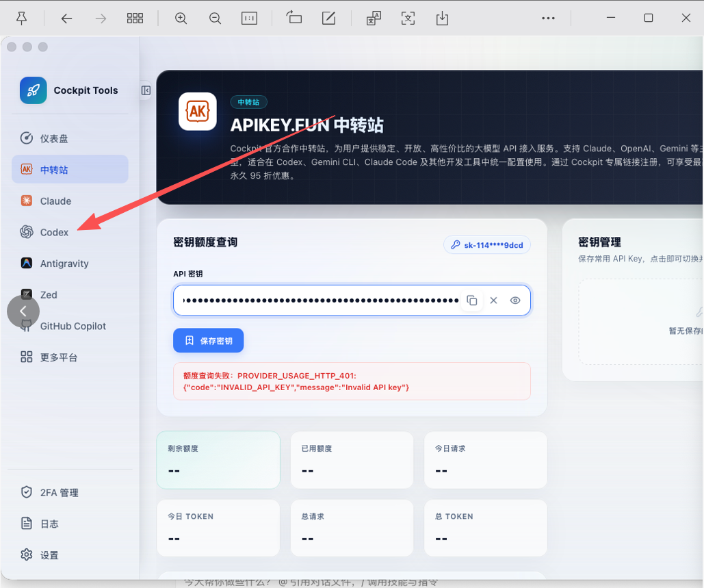This screenshot has height=588, width=704.
Task: Clear the API key field
Action: click(x=493, y=300)
